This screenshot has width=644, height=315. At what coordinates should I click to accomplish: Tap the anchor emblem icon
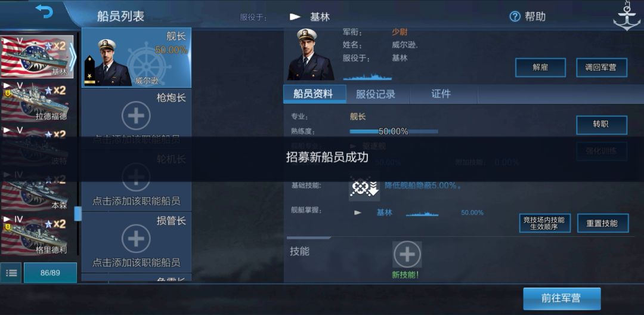pos(626,16)
